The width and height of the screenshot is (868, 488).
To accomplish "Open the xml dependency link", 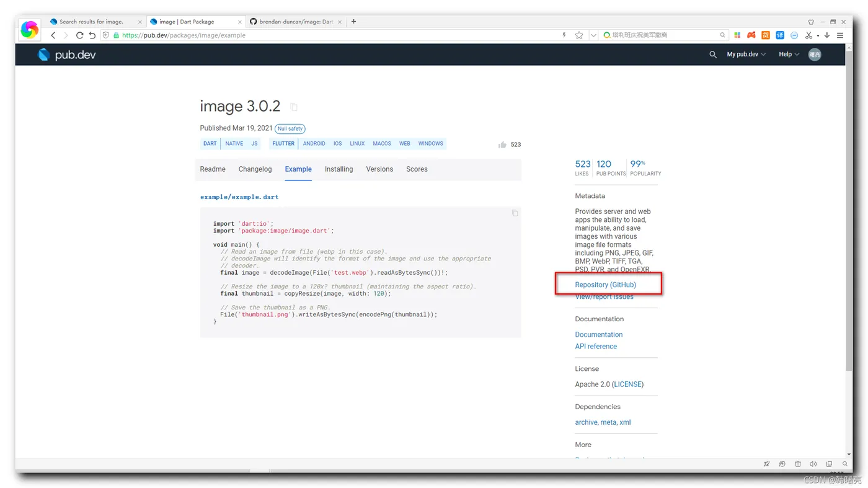I will (625, 422).
